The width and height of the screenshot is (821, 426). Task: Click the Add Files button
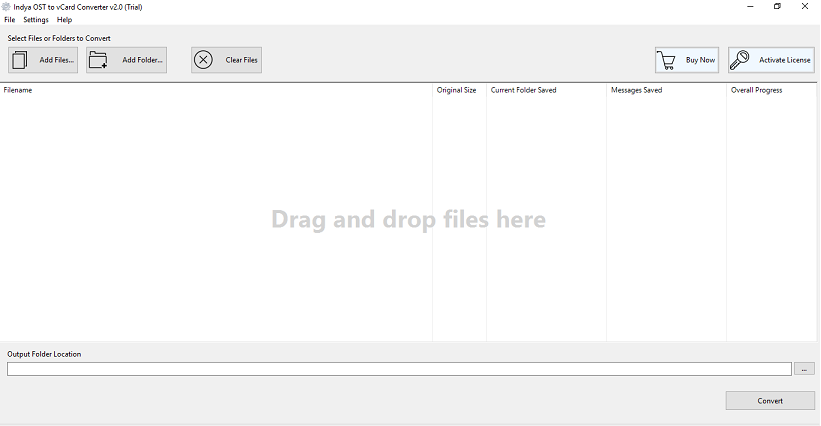tap(43, 60)
